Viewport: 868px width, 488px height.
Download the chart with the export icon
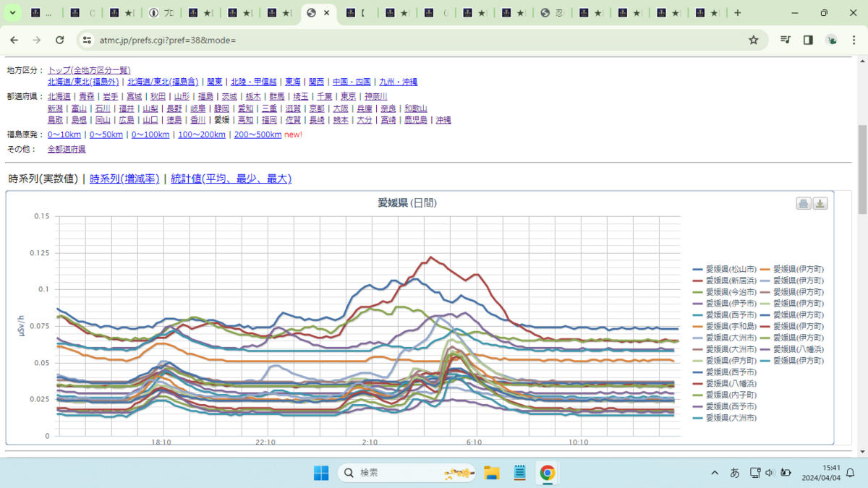click(x=820, y=203)
